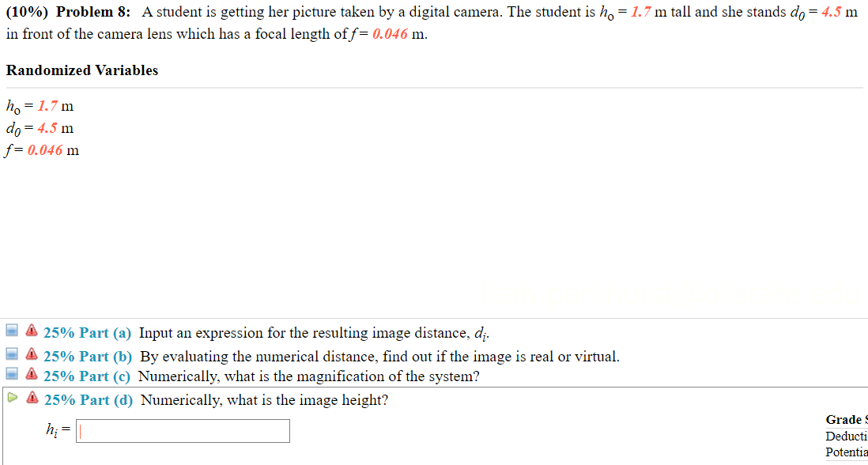Click inside the h_i answer input box

[182, 431]
